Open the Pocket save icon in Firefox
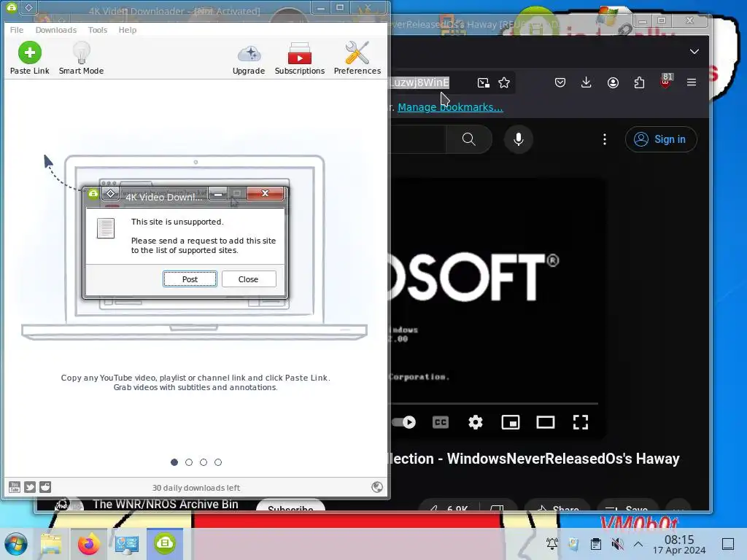Screen dimensions: 747x560 pos(560,82)
